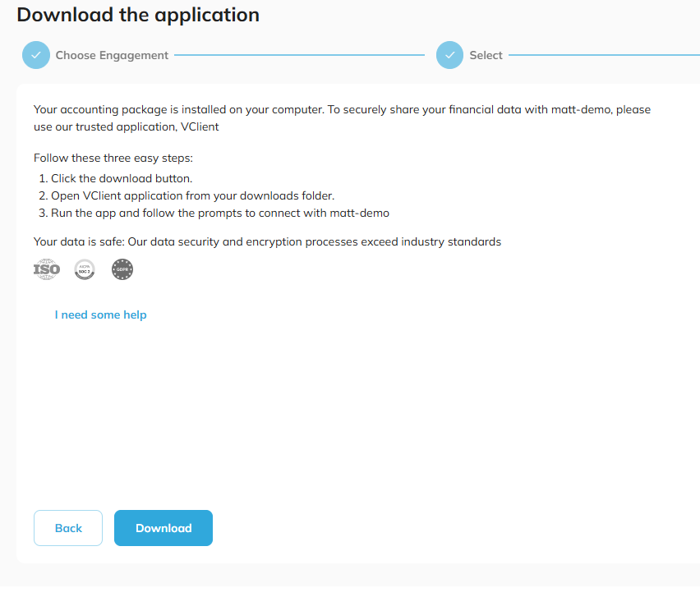Click step one 'Click the download button' text
The width and height of the screenshot is (700, 597).
(x=122, y=178)
